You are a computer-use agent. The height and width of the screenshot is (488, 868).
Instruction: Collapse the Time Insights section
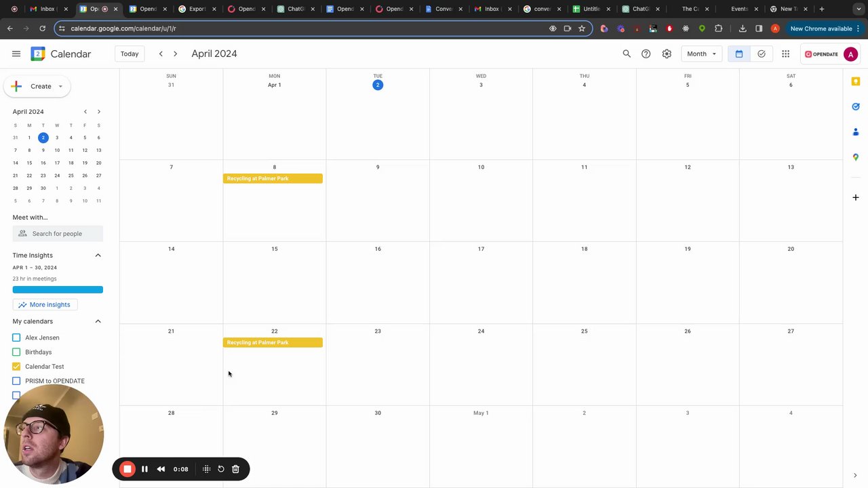tap(98, 256)
